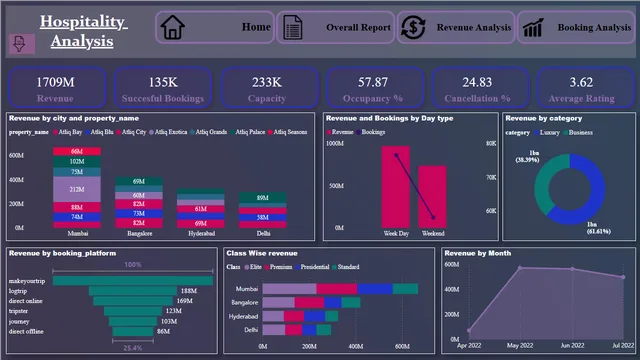Open the Overall Report page
The image size is (640, 360).
point(336,27)
